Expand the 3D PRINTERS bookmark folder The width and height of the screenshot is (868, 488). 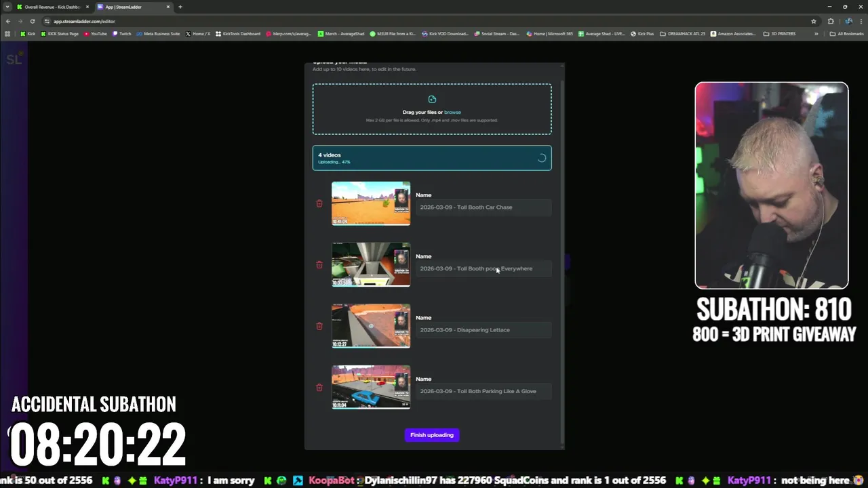780,33
